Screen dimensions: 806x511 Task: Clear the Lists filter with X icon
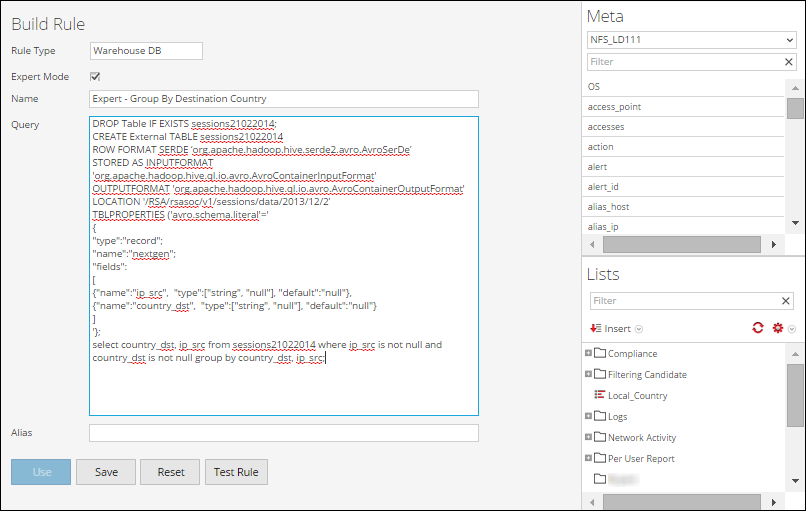pos(785,301)
